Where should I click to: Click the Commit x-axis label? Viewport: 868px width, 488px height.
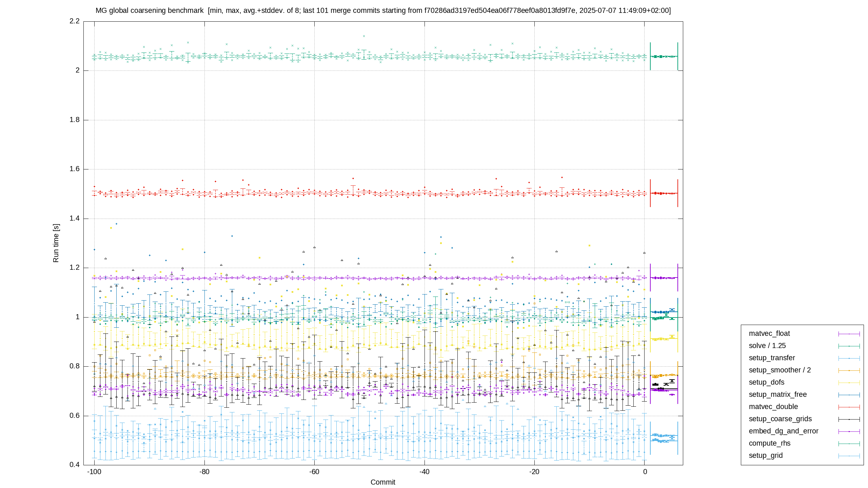(x=383, y=482)
